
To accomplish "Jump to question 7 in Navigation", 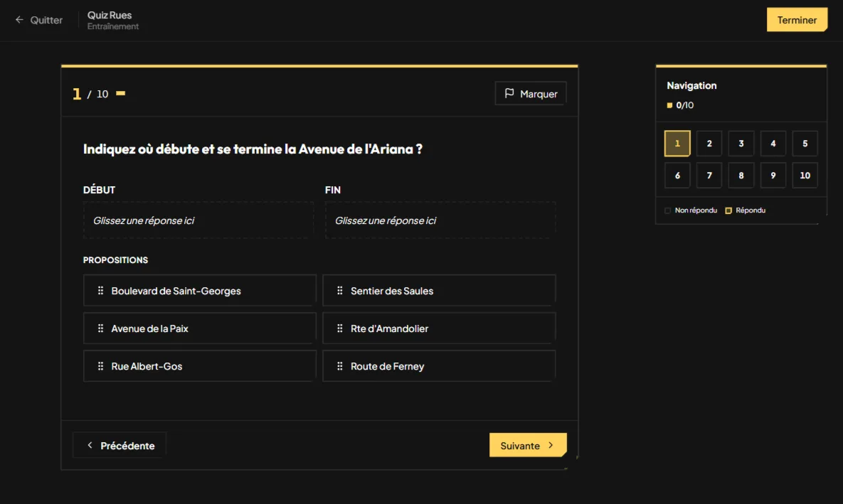I will pos(709,175).
